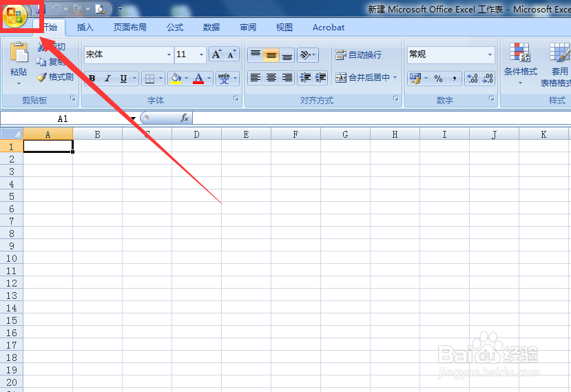The width and height of the screenshot is (571, 392).
Task: Select column D header
Action: coord(196,134)
